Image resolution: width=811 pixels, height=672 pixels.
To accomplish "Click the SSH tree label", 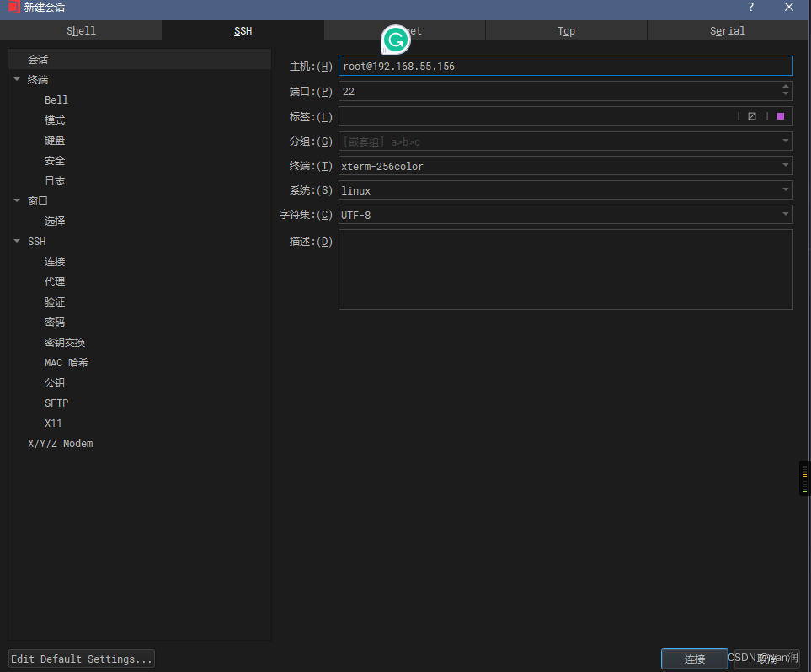I will click(37, 241).
